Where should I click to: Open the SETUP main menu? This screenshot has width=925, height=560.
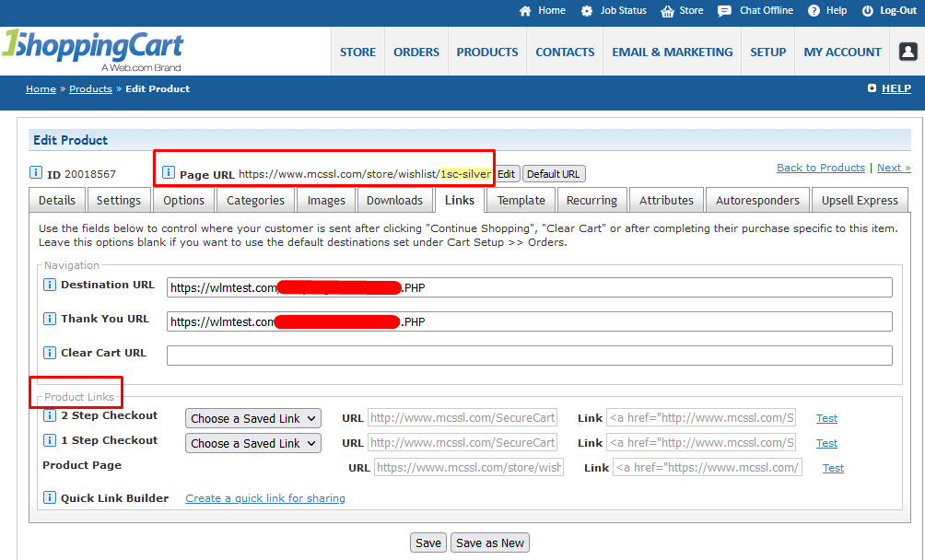(x=768, y=52)
